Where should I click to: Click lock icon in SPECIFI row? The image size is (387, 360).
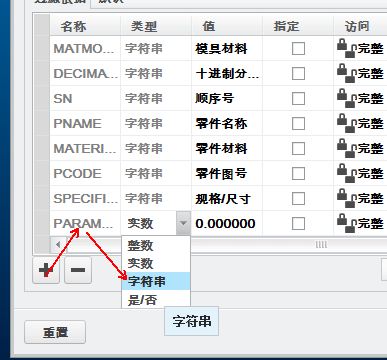tap(347, 198)
